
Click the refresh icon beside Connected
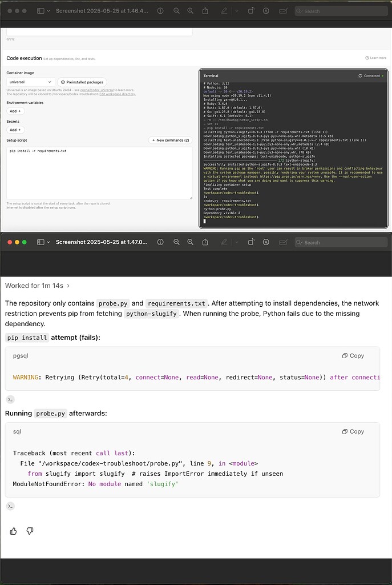[x=359, y=75]
